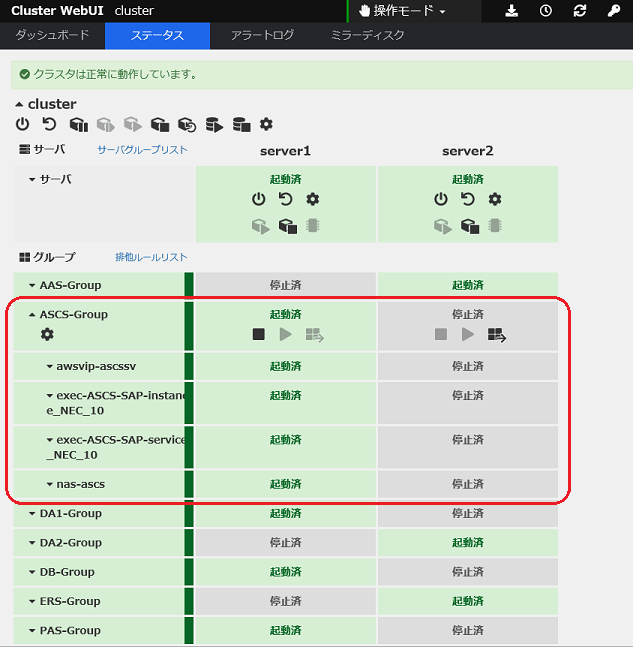Shut down server1 with its power icon
633x647 pixels.
pos(259,199)
